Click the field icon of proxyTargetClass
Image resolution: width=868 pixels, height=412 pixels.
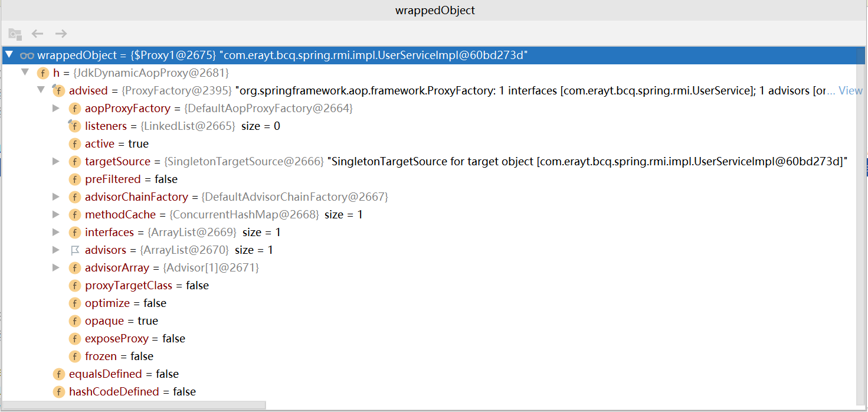(x=74, y=286)
